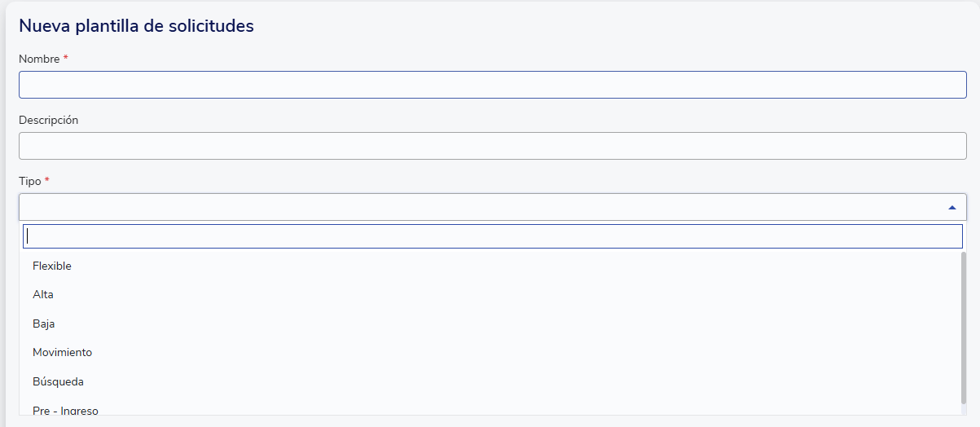This screenshot has height=427, width=980.
Task: Focus the Descripción input field
Action: (492, 146)
